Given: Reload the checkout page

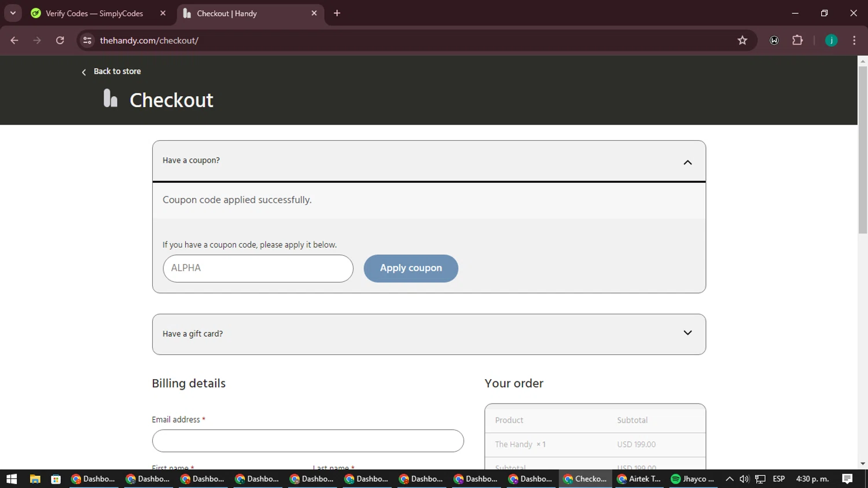Looking at the screenshot, I should click(60, 41).
